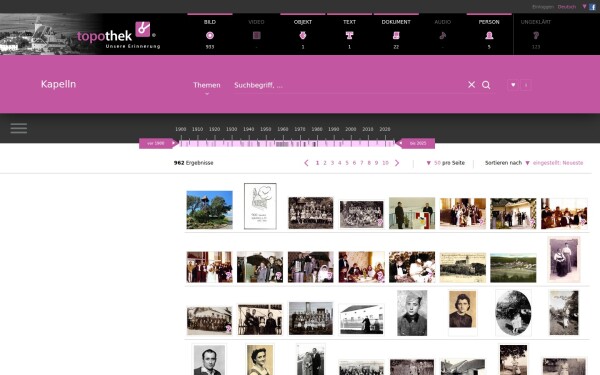Viewport: 600px width, 375px height.
Task: Click the Deutsch language link
Action: (567, 7)
